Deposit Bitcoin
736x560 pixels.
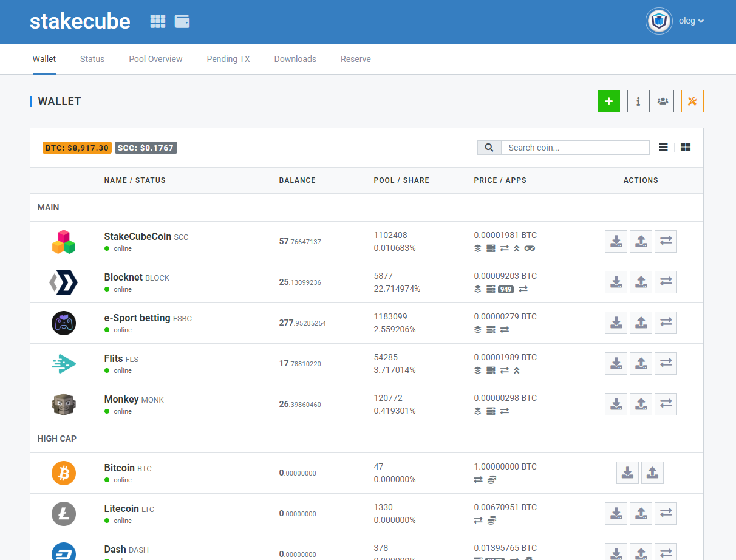pyautogui.click(x=628, y=473)
